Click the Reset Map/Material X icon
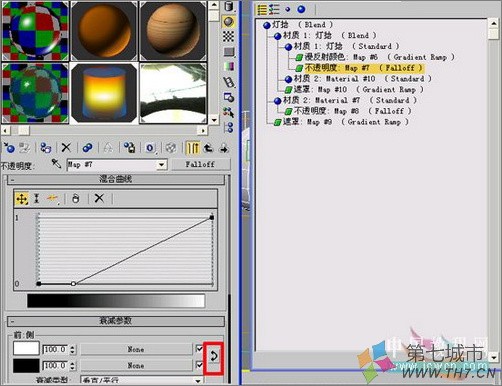 click(66, 147)
